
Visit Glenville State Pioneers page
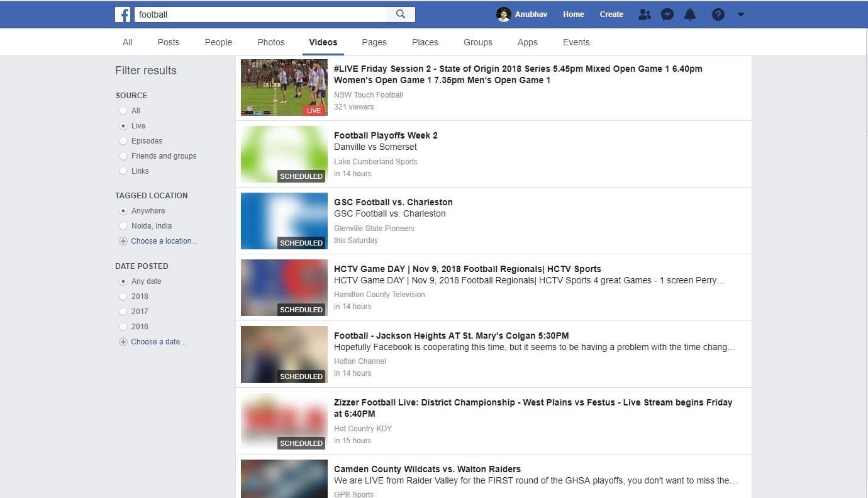point(374,229)
